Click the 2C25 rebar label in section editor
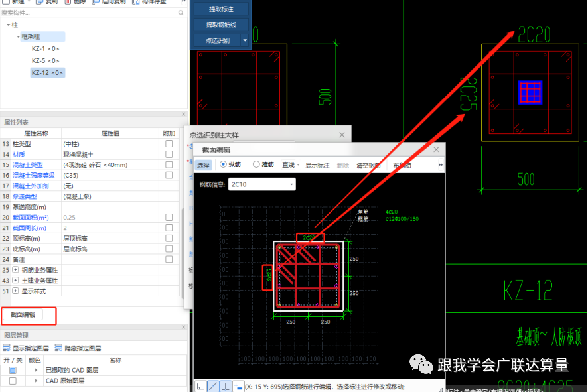This screenshot has height=392, width=588. (269, 275)
